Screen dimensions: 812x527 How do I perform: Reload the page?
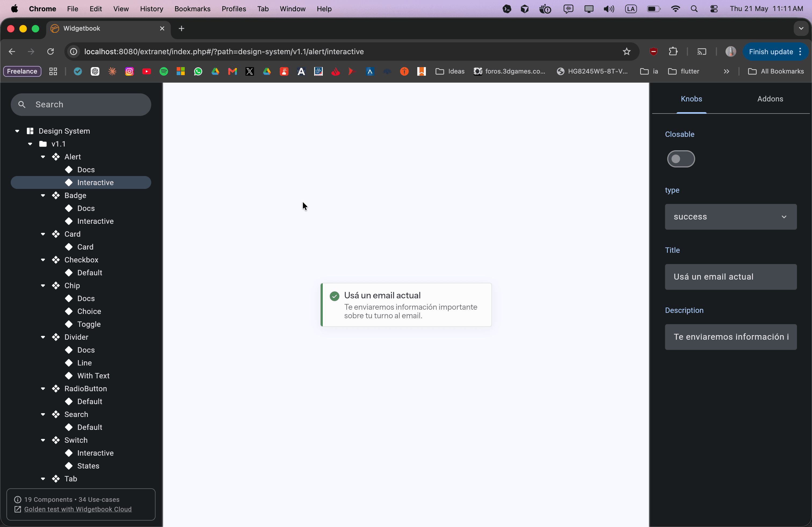pos(50,52)
